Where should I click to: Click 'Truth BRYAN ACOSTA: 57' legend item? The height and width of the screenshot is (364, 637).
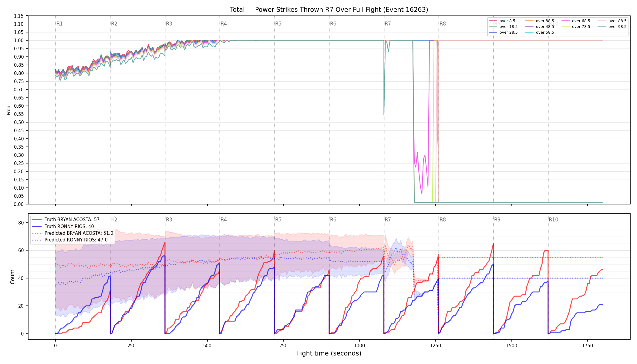[x=66, y=220]
